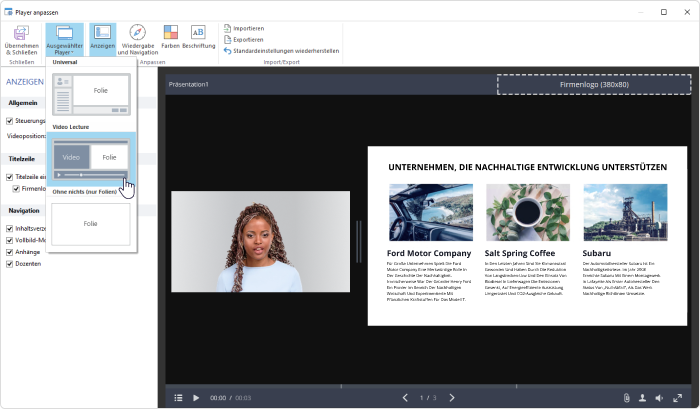The height and width of the screenshot is (409, 700).
Task: Toggle the Titelzeile checkbox
Action: (x=9, y=177)
